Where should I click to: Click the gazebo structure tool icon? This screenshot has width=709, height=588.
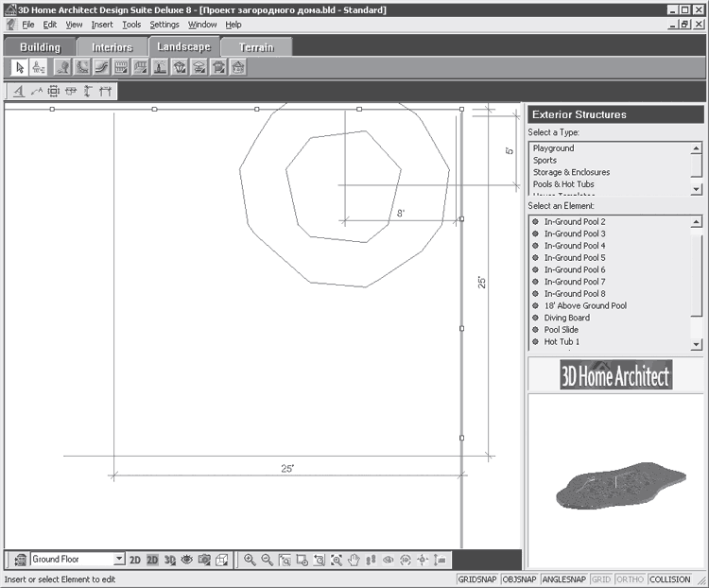pyautogui.click(x=238, y=67)
